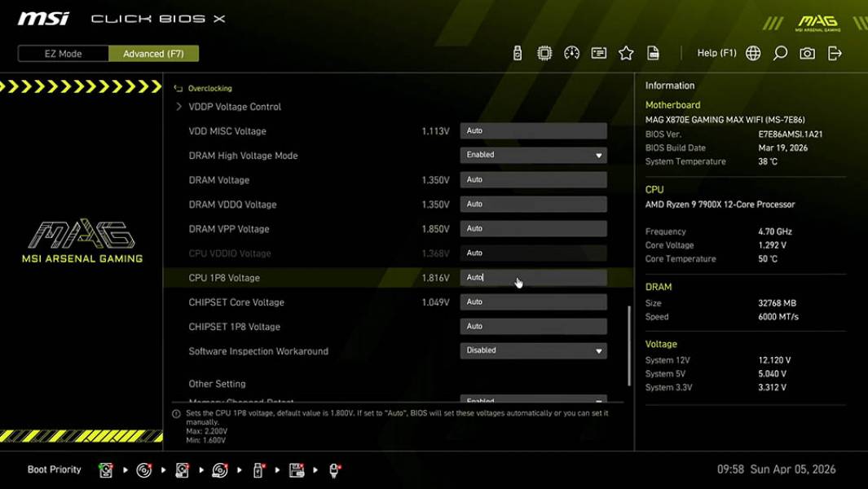The width and height of the screenshot is (868, 489).
Task: Open the Favorites star icon
Action: 626,52
